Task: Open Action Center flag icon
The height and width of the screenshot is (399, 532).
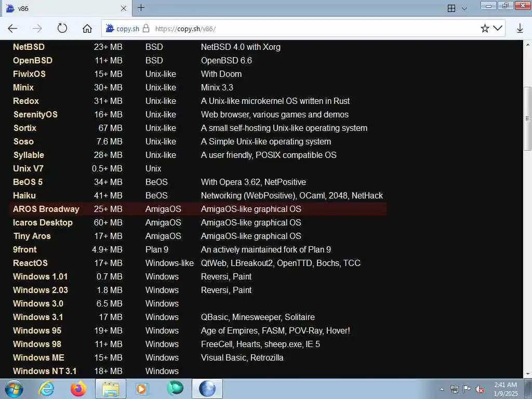Action: click(x=467, y=389)
